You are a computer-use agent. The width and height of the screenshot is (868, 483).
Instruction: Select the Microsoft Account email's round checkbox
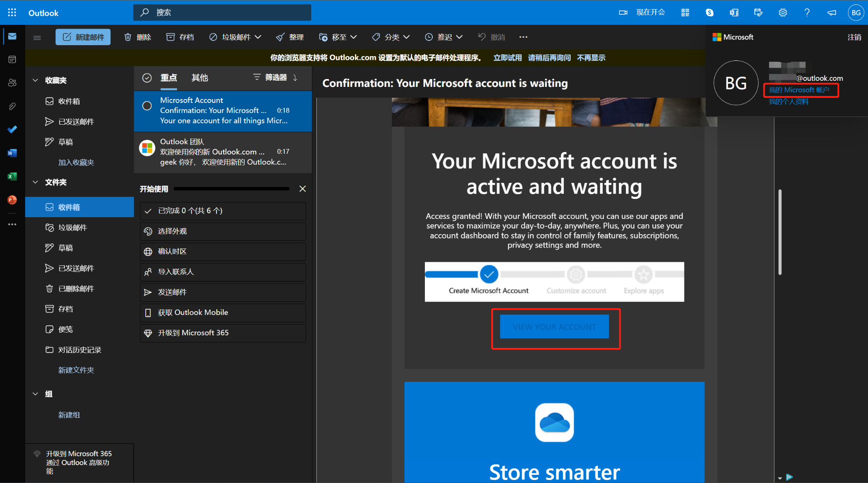147,106
